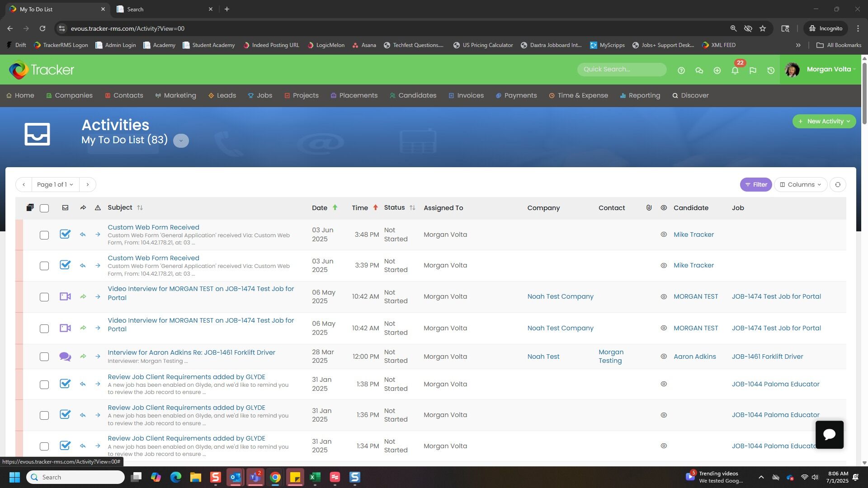Check the box for 3:48 PM Custom Web Form
The image size is (868, 488).
44,235
